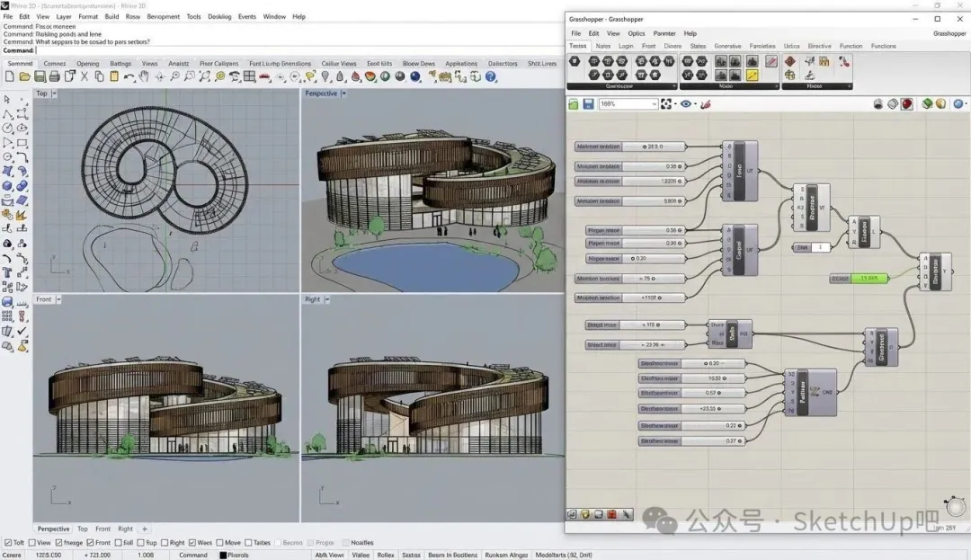Click the Grasshopper save file icon
The image size is (971, 560).
pos(588,104)
